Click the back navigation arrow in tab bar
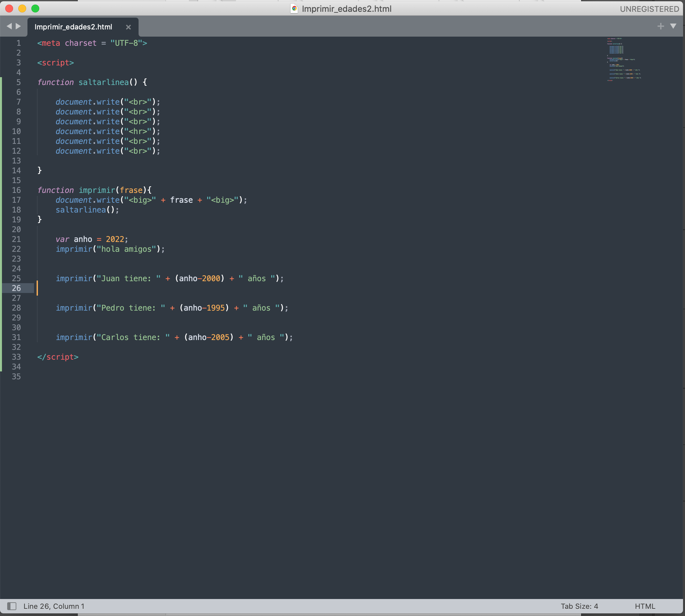 9,26
